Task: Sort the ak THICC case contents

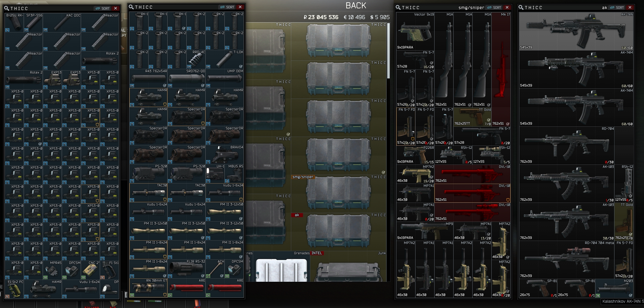Action: (x=617, y=7)
